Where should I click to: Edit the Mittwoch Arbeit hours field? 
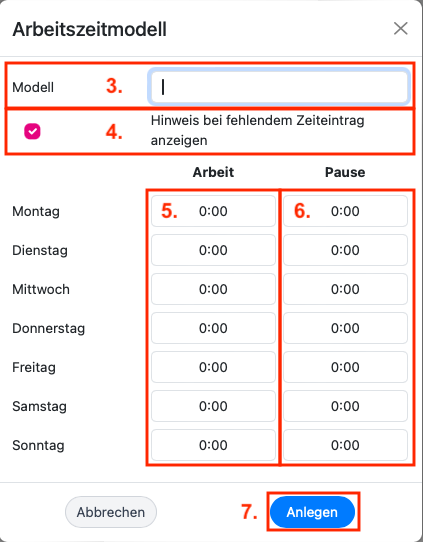(x=213, y=289)
